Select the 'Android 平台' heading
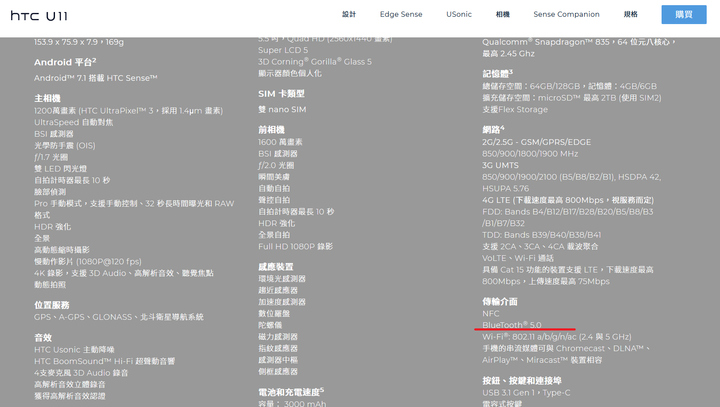Image resolution: width=720 pixels, height=407 pixels. (x=65, y=62)
